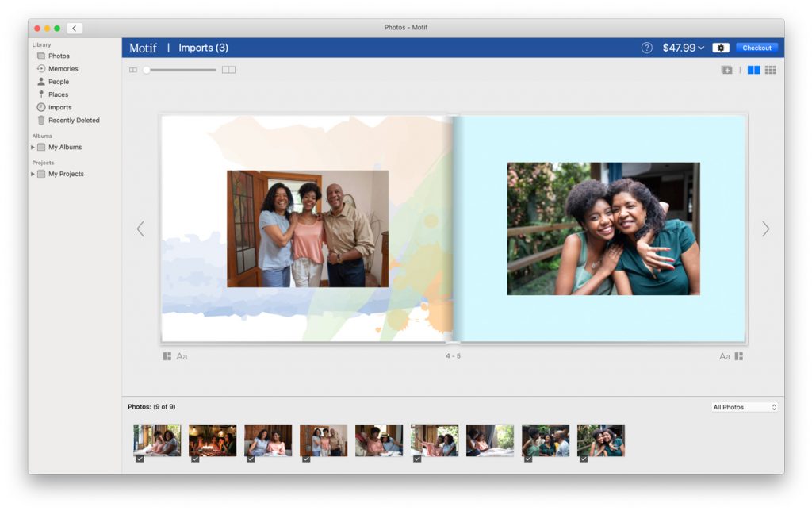The image size is (812, 511).
Task: Click the Photos library icon
Action: pos(41,56)
